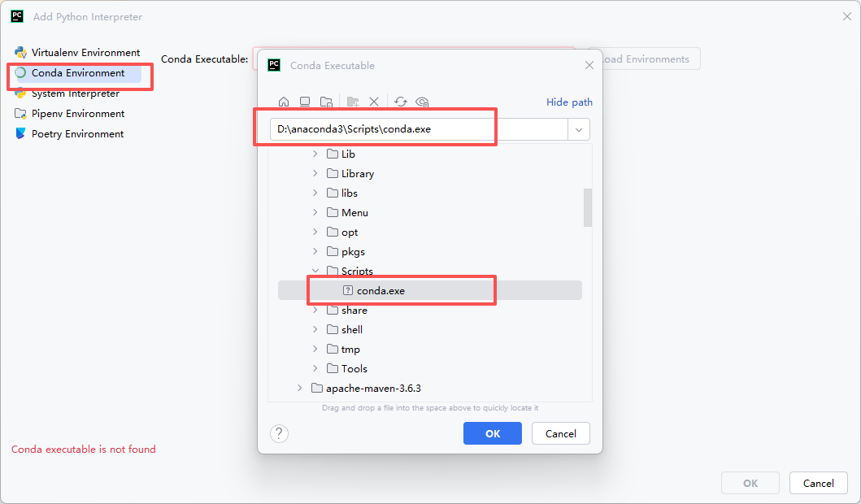Image resolution: width=861 pixels, height=504 pixels.
Task: Expand the opt folder
Action: tap(315, 232)
